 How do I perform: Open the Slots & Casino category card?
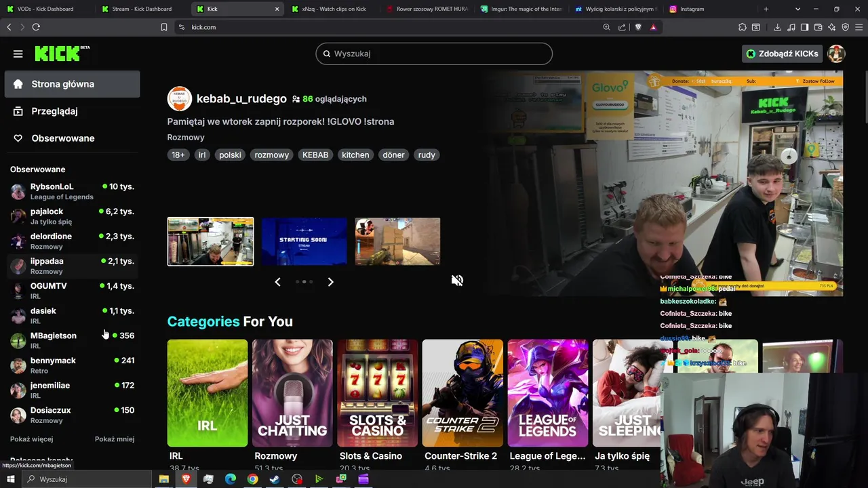377,393
